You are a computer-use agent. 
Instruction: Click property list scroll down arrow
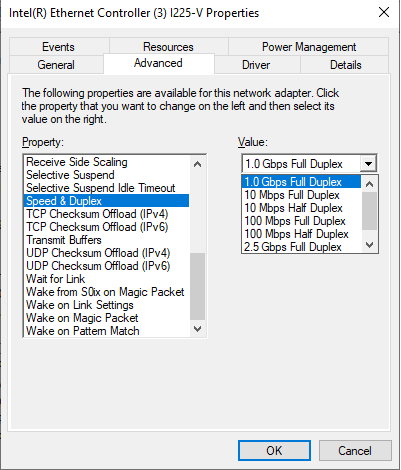pos(197,329)
